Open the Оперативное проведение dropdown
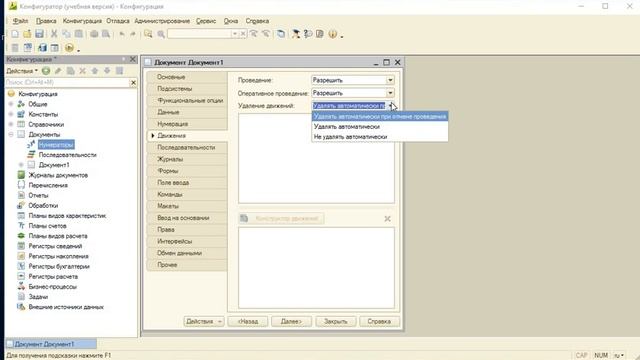Image resolution: width=640 pixels, height=360 pixels. pyautogui.click(x=390, y=93)
